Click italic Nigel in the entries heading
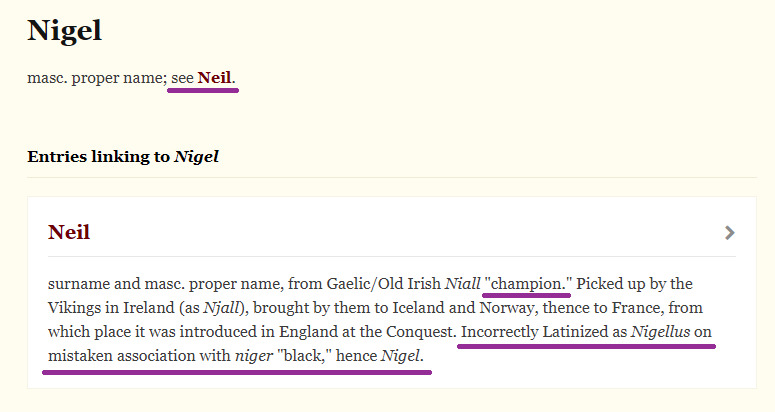 click(196, 157)
